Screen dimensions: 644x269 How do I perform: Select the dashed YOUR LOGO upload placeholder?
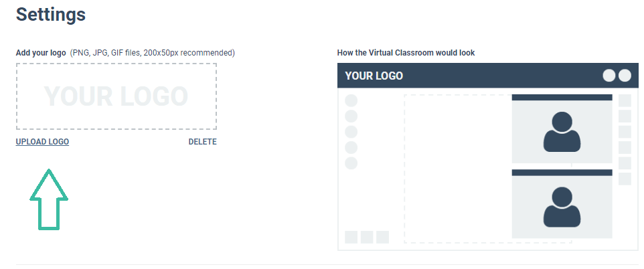(x=116, y=96)
